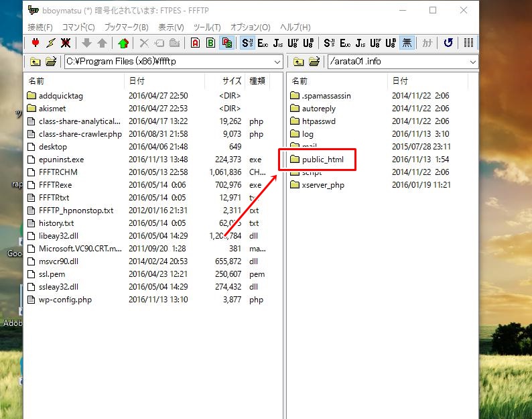
Task: Set local kanji code to Shift-JIS
Action: point(247,43)
